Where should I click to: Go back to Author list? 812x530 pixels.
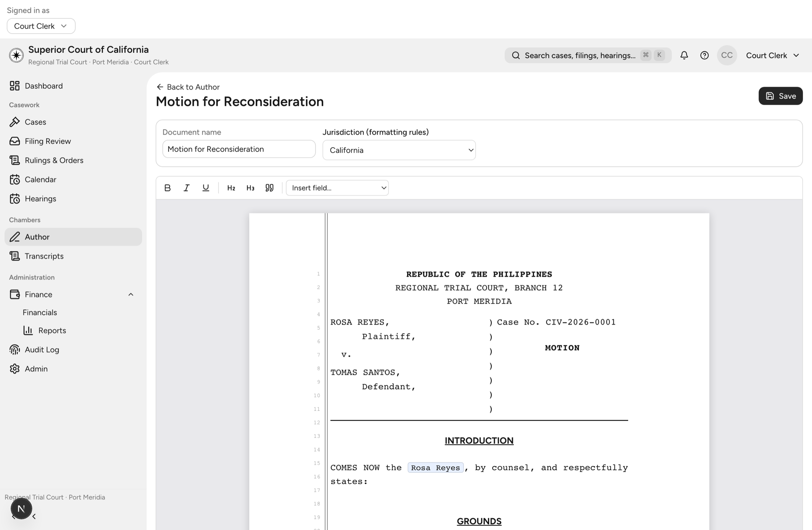click(x=188, y=87)
